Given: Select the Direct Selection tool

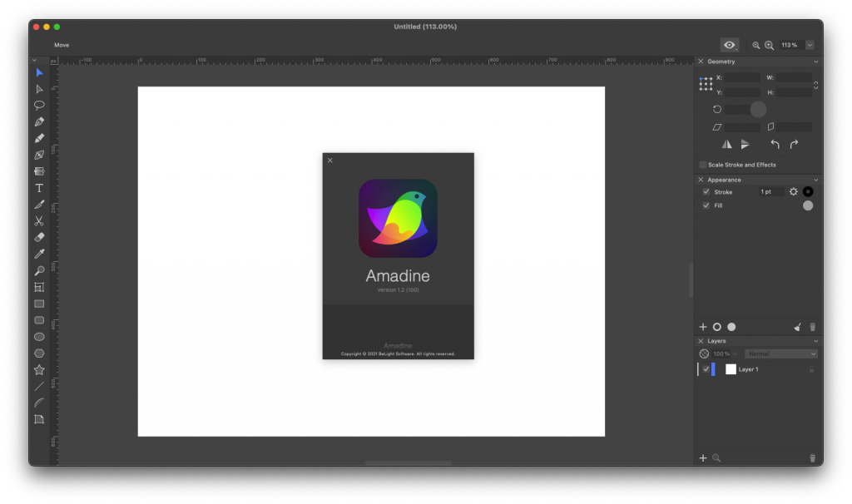Looking at the screenshot, I should [x=39, y=89].
